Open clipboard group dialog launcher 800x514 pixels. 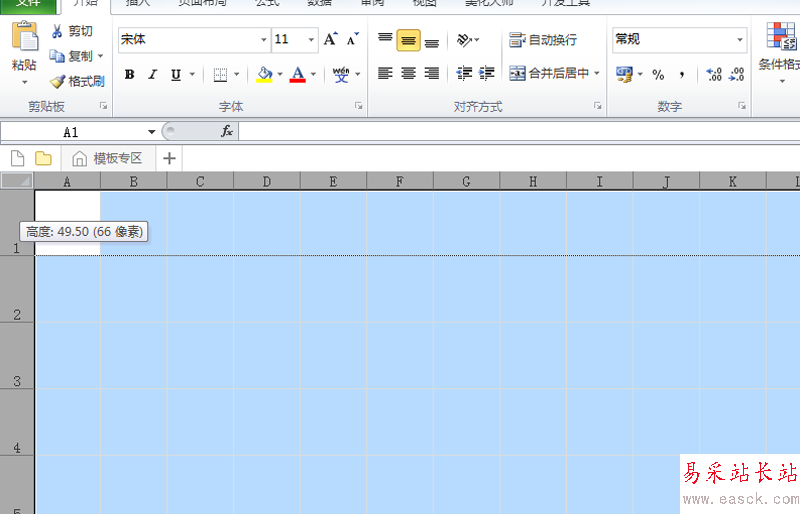(x=104, y=106)
